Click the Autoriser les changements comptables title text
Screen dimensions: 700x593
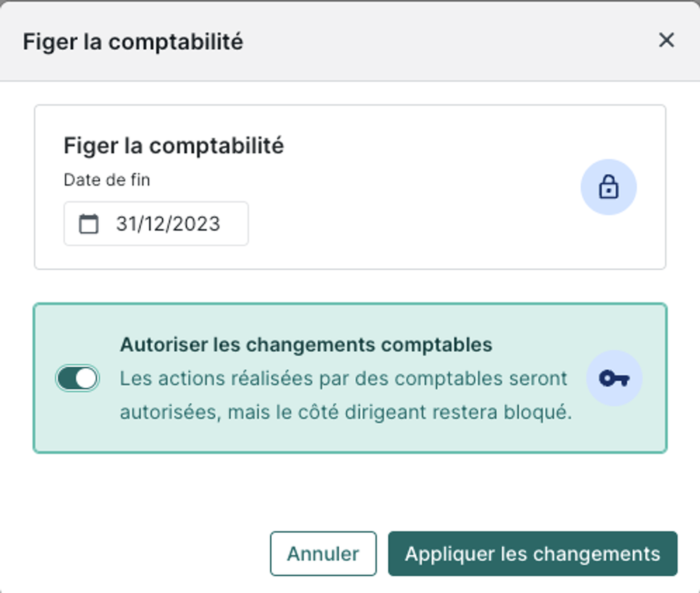click(306, 344)
